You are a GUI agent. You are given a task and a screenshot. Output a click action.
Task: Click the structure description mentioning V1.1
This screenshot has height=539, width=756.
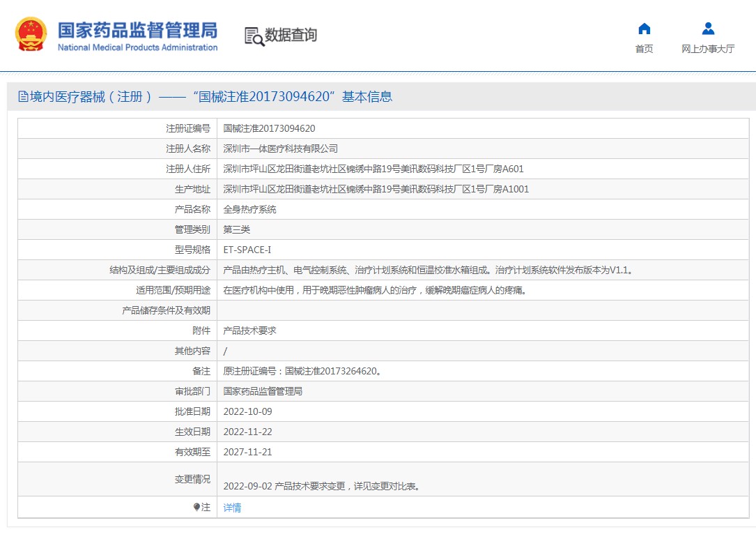click(428, 271)
